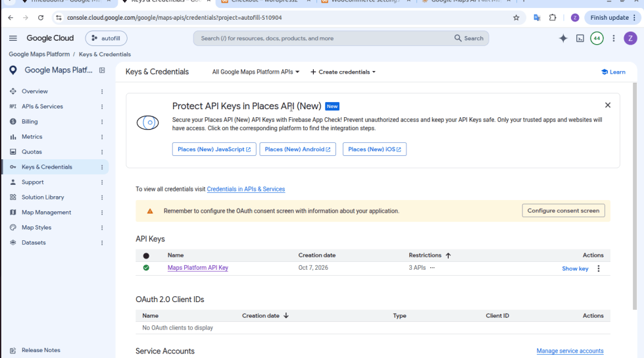Sort OAuth clients by Creation date arrow

[x=286, y=316]
